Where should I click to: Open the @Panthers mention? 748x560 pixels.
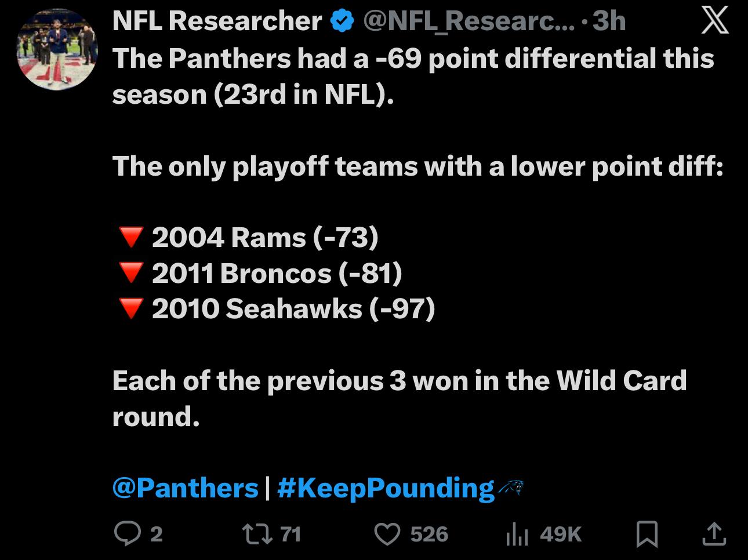tap(185, 488)
